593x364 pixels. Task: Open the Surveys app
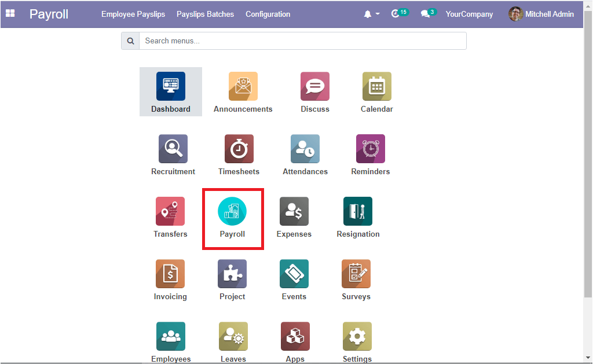coord(356,274)
